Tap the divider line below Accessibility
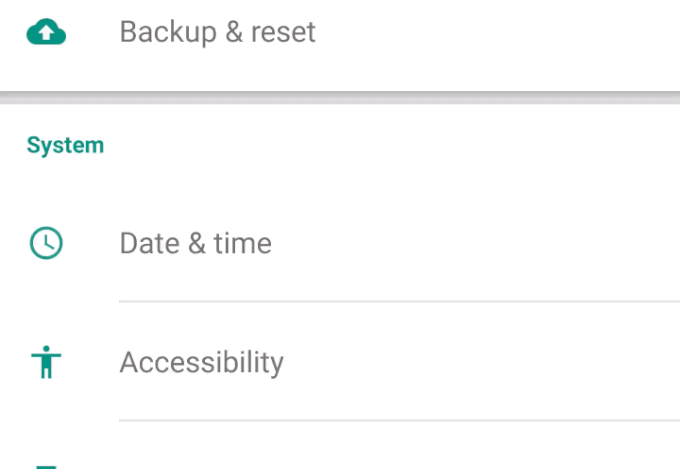The image size is (680, 469). coord(400,421)
